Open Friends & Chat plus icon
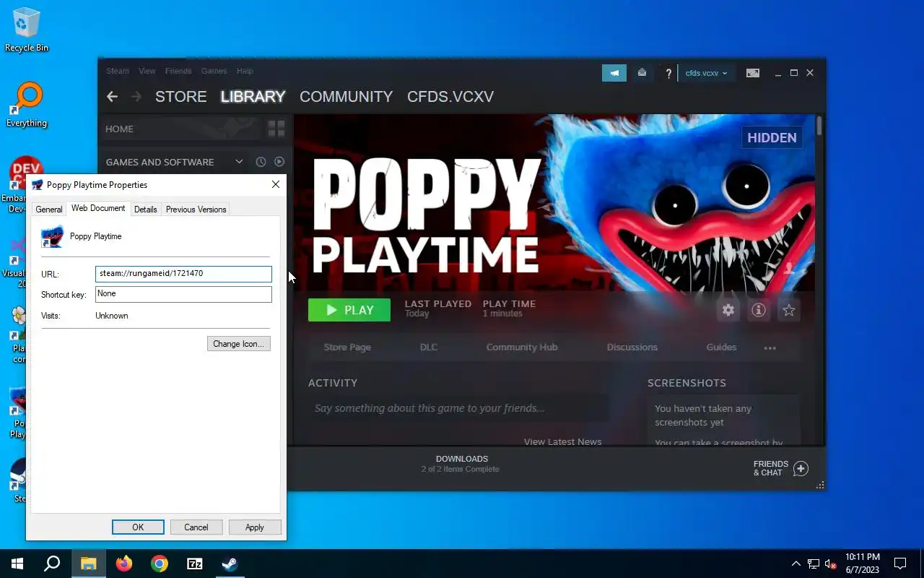 (x=801, y=468)
